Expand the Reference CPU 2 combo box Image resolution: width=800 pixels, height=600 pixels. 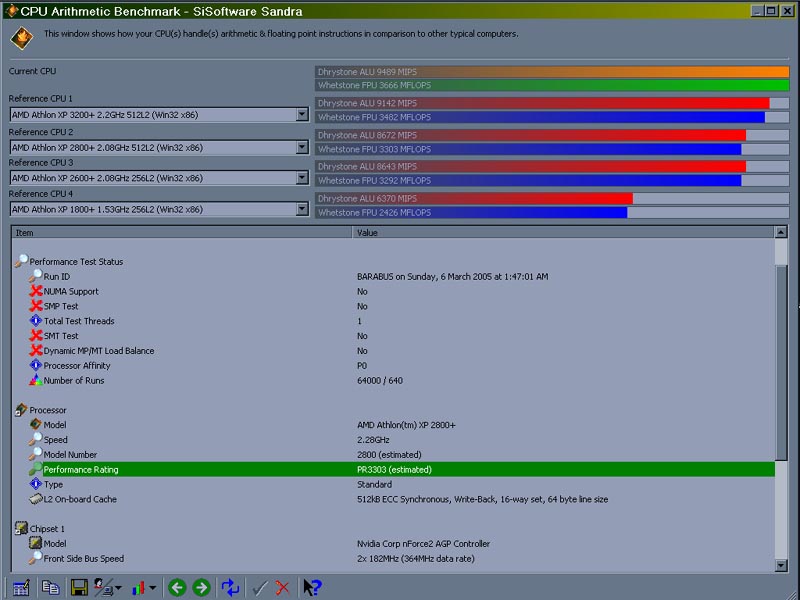pos(302,147)
